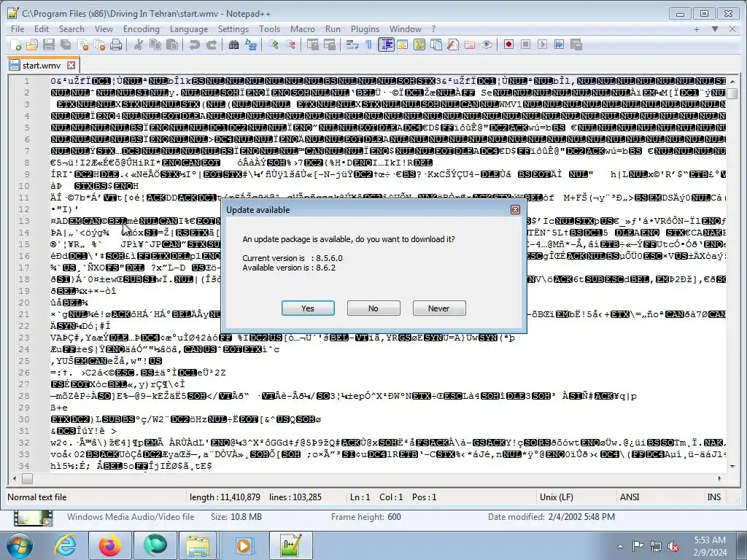
Task: Open the Encoding menu
Action: (142, 29)
